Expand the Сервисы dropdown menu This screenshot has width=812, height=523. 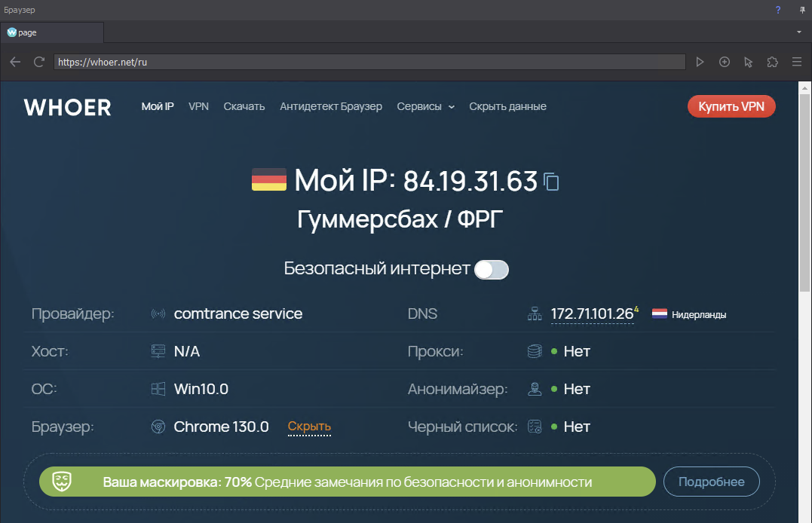426,107
